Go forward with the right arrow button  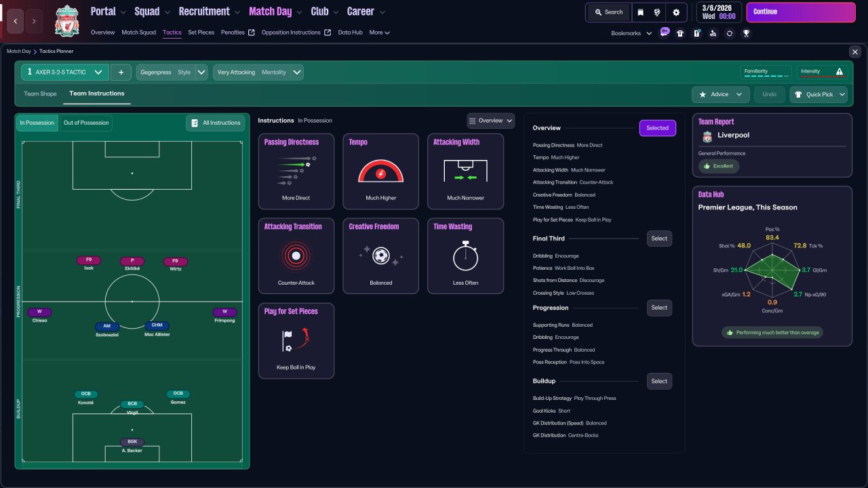tap(34, 21)
